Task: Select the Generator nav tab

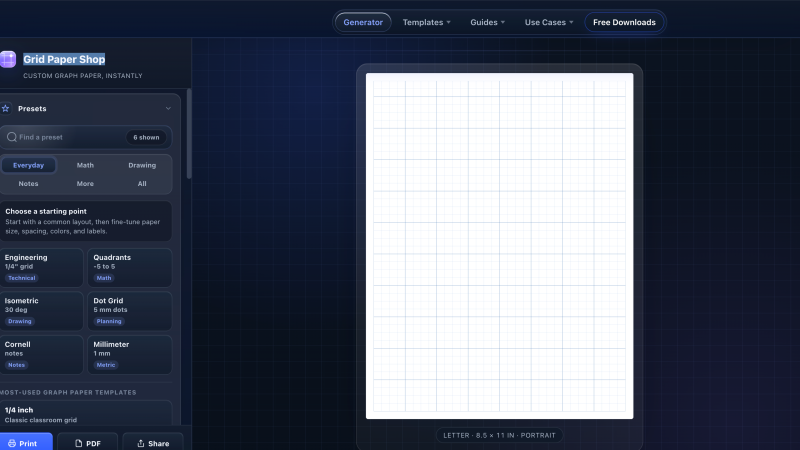Action: click(x=363, y=22)
